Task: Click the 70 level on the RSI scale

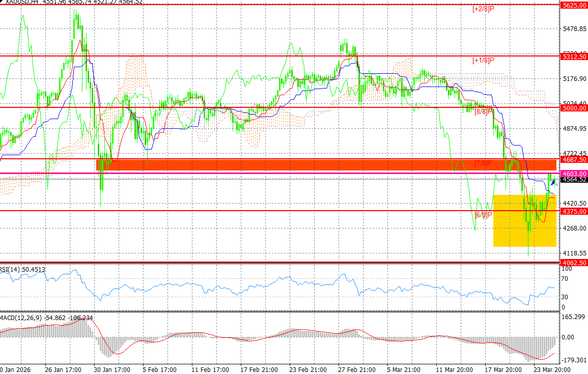Action: pos(565,279)
